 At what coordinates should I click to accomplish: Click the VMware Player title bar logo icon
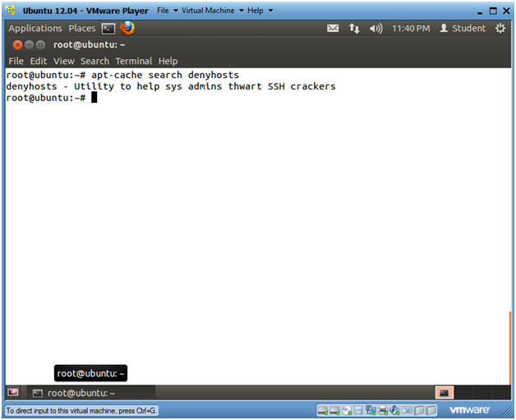pos(11,10)
